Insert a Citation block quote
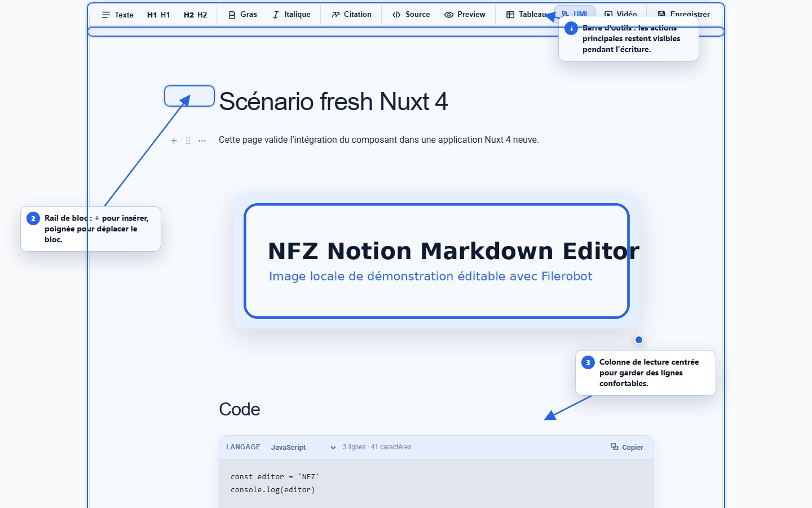The image size is (812, 508). (x=351, y=15)
